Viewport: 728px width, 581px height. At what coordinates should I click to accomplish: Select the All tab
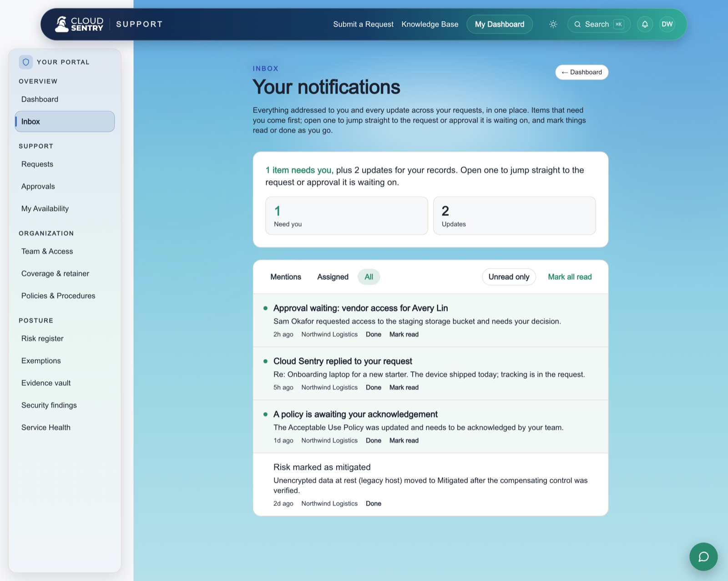click(369, 277)
